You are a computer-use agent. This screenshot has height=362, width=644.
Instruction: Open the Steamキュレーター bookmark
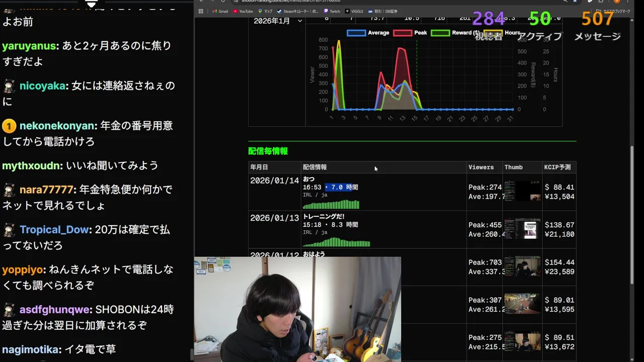coord(298,11)
